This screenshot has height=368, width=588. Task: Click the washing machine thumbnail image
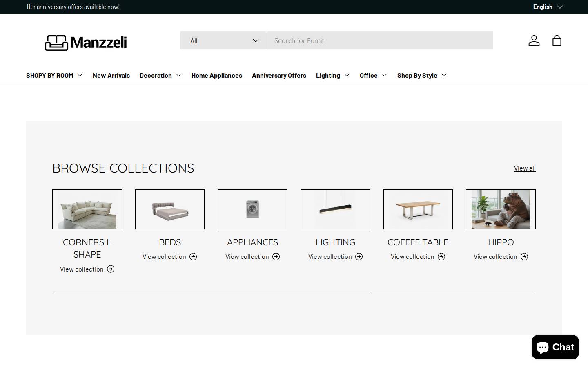pyautogui.click(x=252, y=209)
